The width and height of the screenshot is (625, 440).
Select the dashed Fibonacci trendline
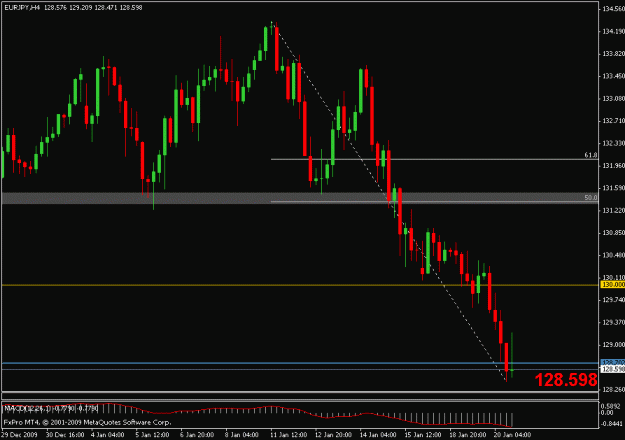click(x=389, y=201)
